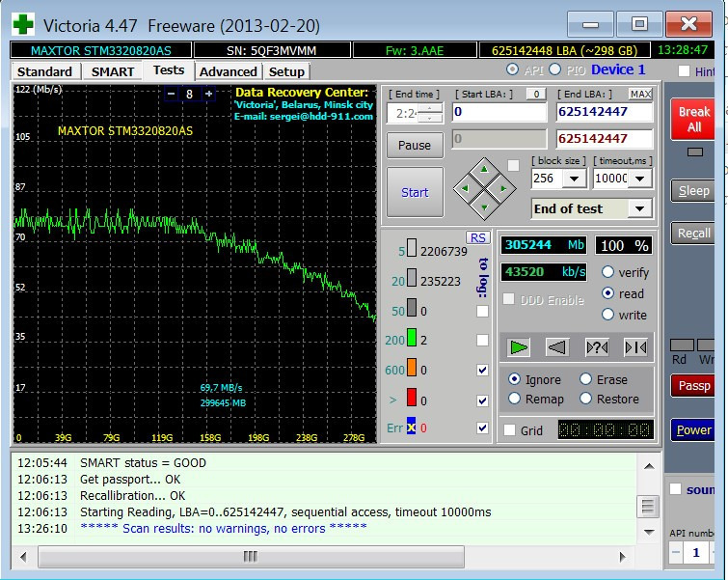Click the butterfly scan mode icon
This screenshot has width=728, height=580.
tap(634, 346)
